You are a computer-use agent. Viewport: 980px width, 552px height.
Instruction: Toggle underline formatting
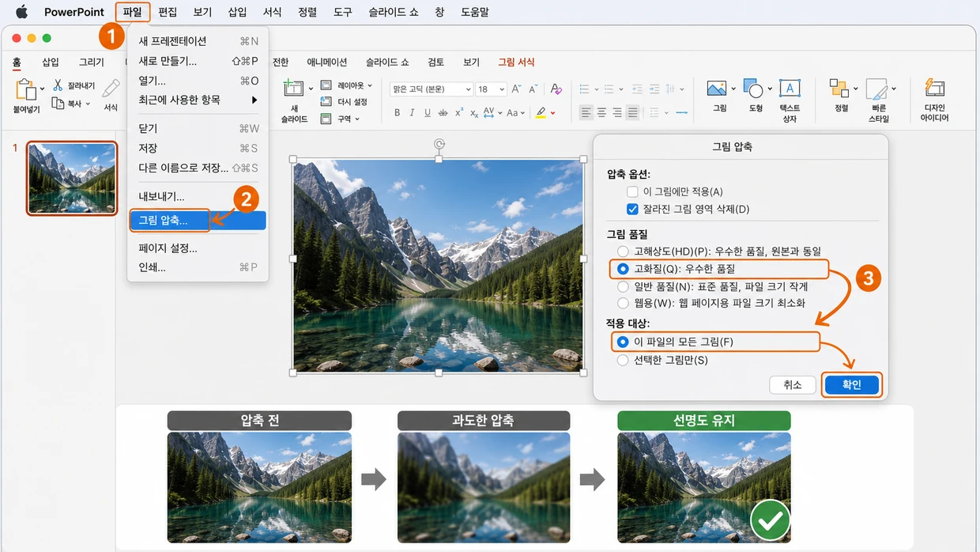point(428,113)
